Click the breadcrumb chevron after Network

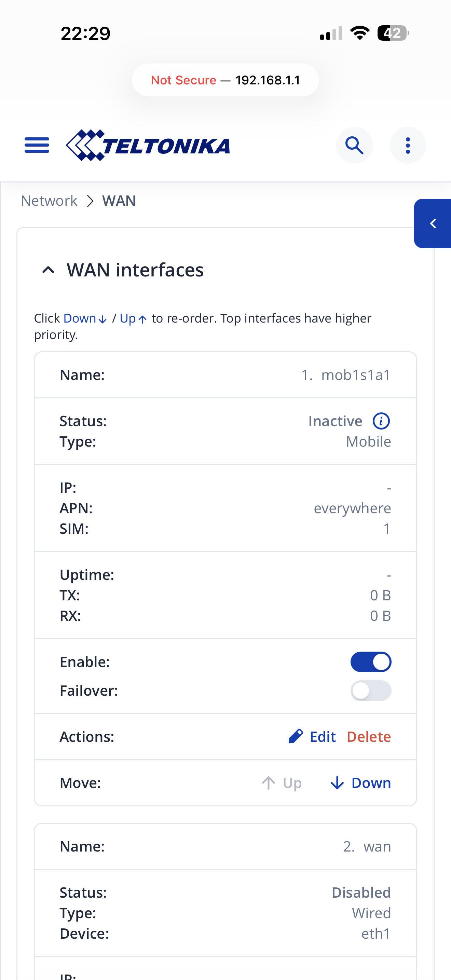[90, 201]
